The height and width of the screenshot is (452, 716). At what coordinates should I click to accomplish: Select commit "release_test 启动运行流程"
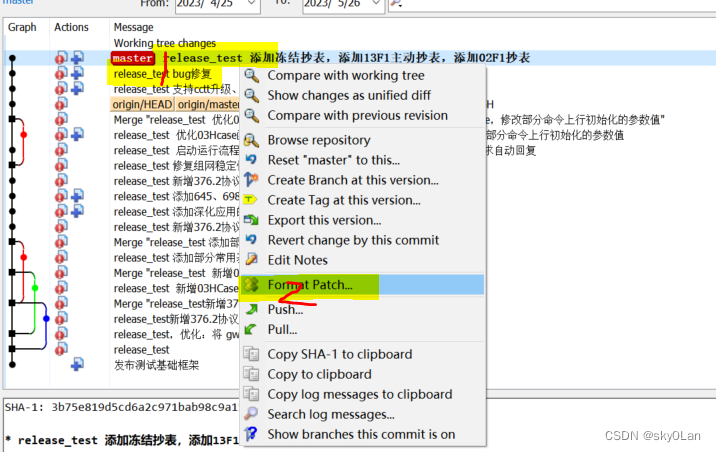176,151
